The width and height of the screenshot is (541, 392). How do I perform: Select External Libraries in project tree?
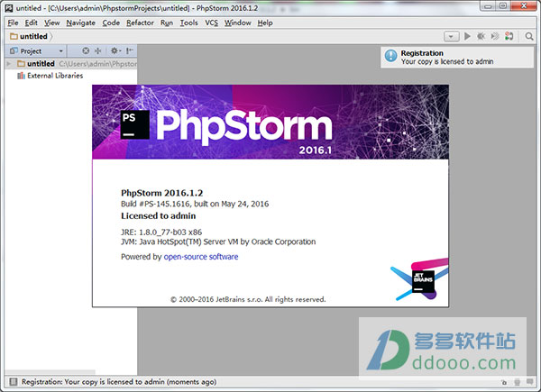(x=50, y=76)
